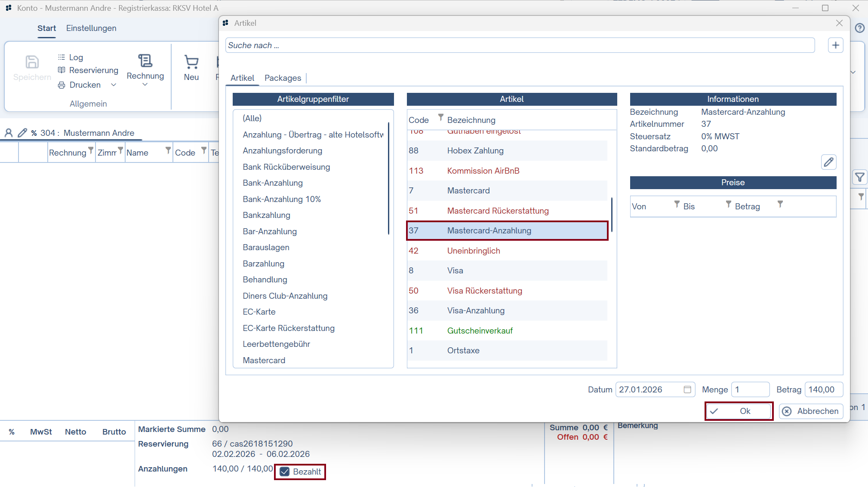Screen dimensions: 868x487
Task: Click the filter funnel button at right edge
Action: pyautogui.click(x=859, y=177)
